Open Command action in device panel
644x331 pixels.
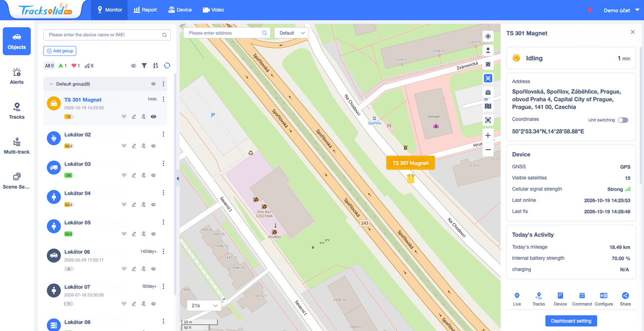point(582,299)
